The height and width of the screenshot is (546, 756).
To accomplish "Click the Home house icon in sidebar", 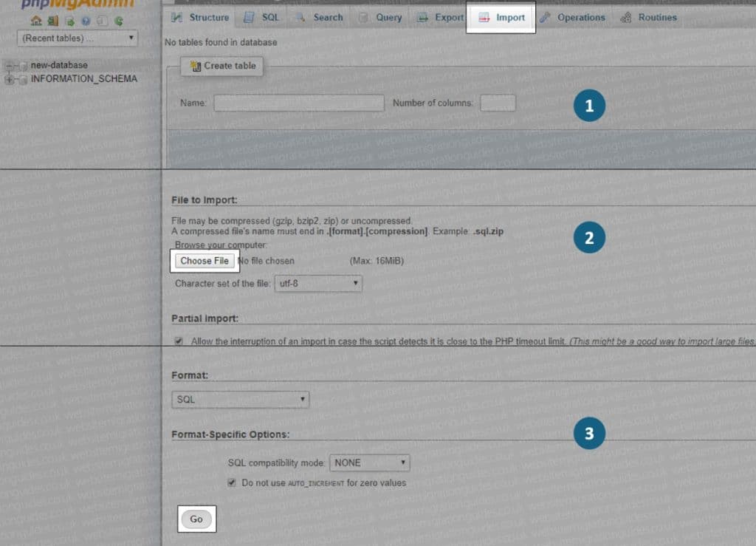I will tap(36, 21).
